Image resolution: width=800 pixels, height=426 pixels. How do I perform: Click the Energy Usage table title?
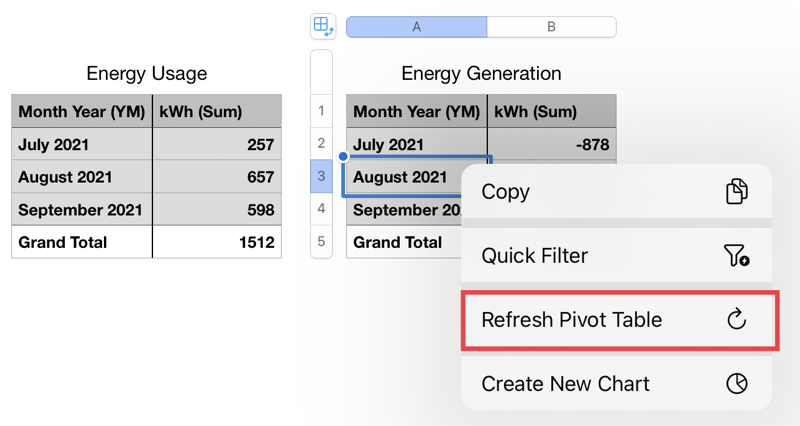147,73
